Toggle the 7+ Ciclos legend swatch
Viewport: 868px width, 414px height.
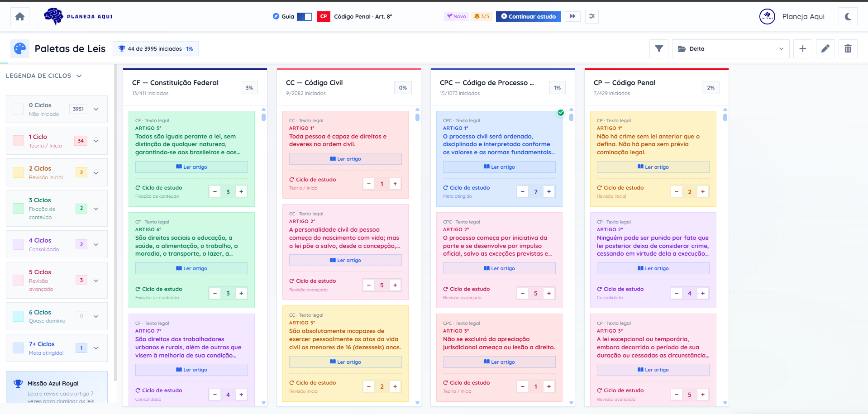[18, 348]
